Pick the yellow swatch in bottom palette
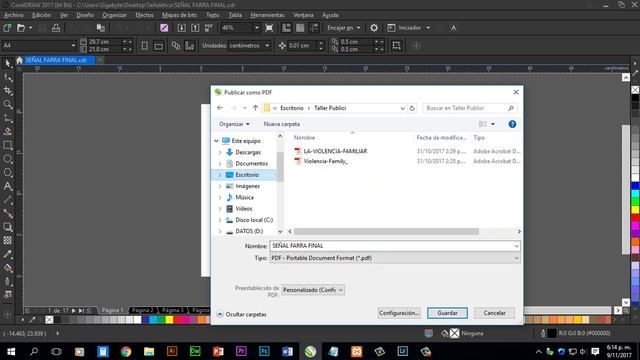640x360 pixels. (169, 320)
